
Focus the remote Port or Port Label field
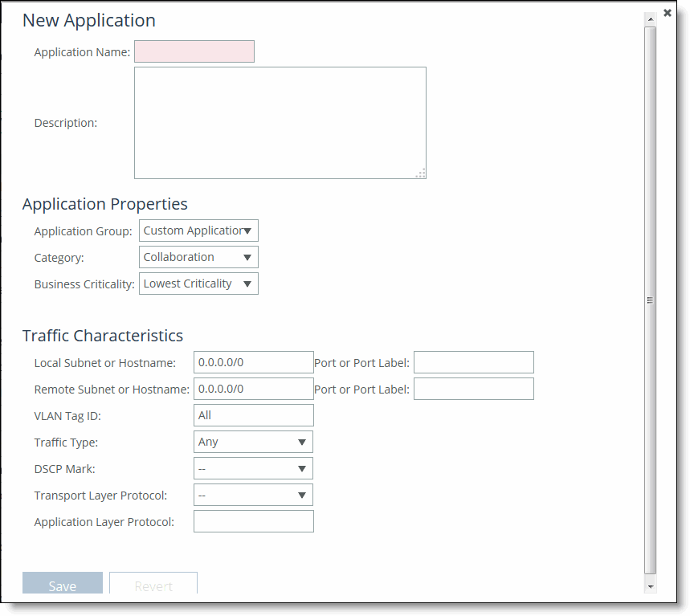pos(473,390)
